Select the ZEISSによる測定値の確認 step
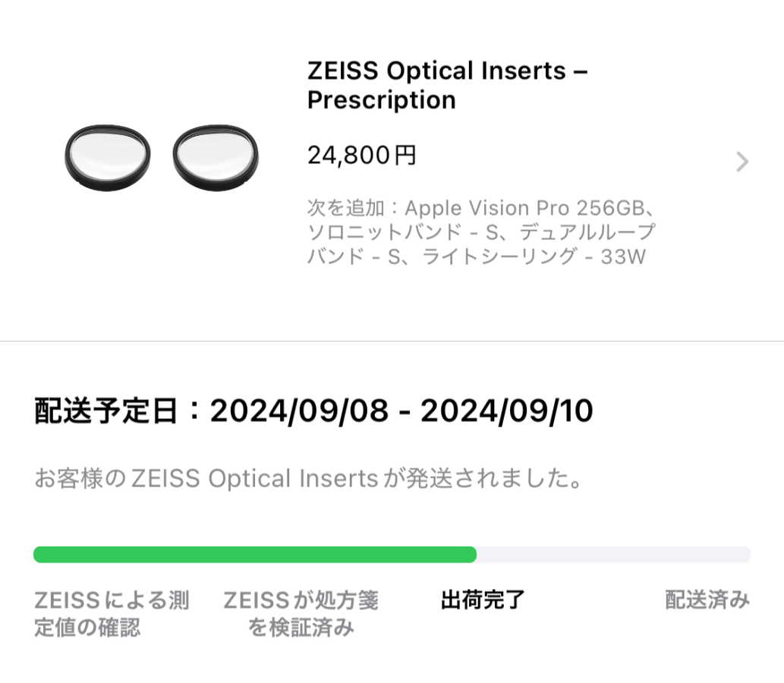This screenshot has width=784, height=683. 112,614
